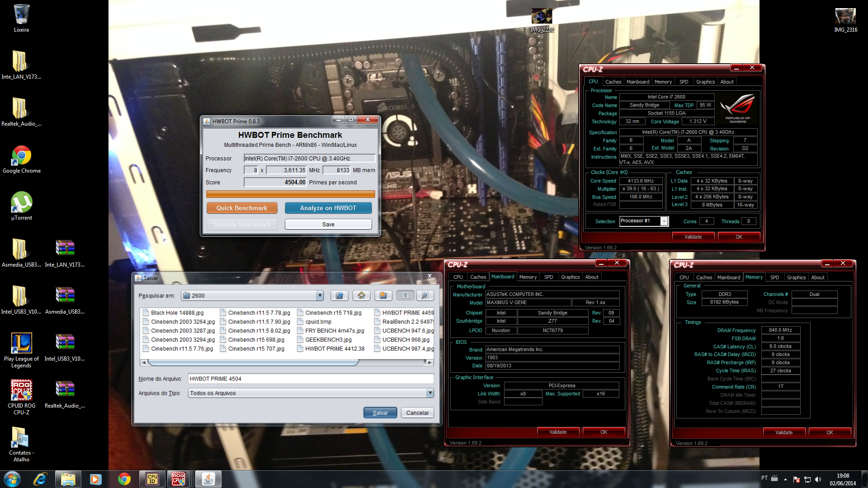Open SPD tab in Memory CPU-Z window
This screenshot has width=868, height=488.
[x=774, y=277]
